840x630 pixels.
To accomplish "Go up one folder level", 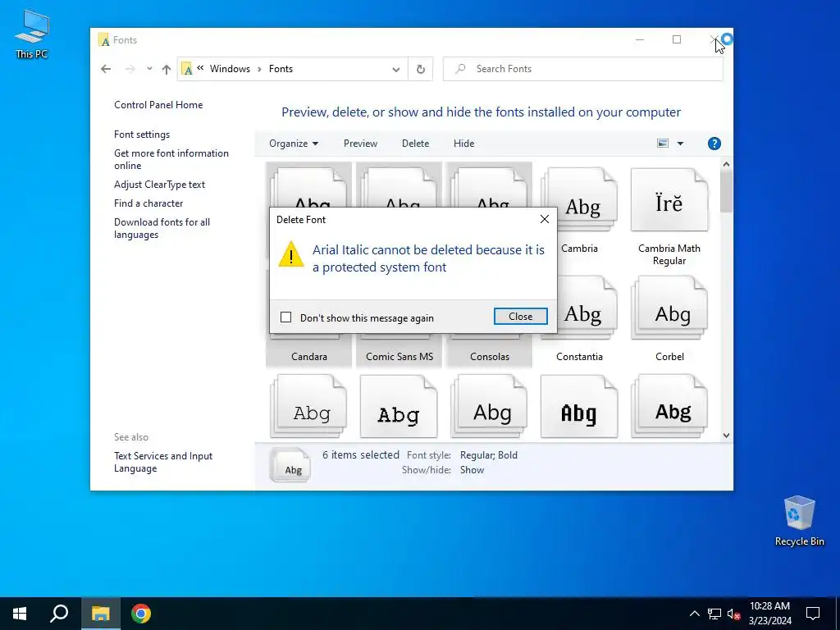I will click(x=167, y=69).
